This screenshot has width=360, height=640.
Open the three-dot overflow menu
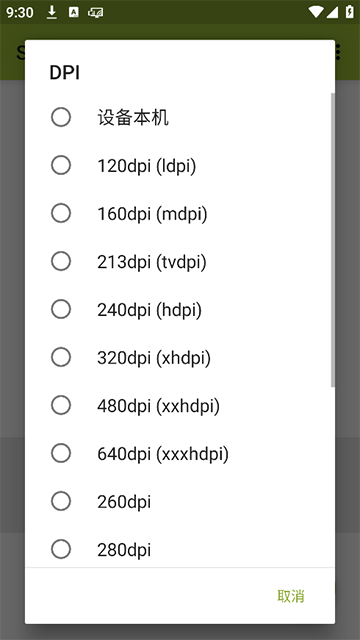pos(338,52)
